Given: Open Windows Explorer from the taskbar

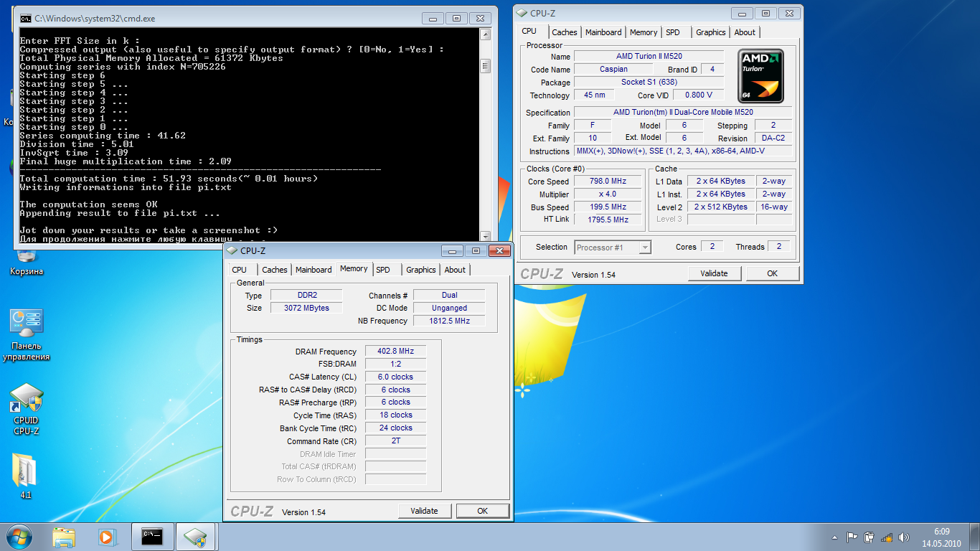Looking at the screenshot, I should (x=64, y=537).
